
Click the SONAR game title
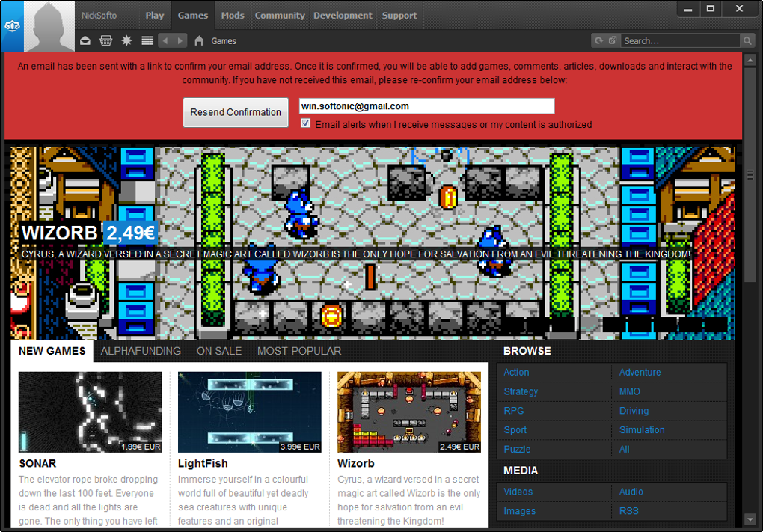point(37,463)
